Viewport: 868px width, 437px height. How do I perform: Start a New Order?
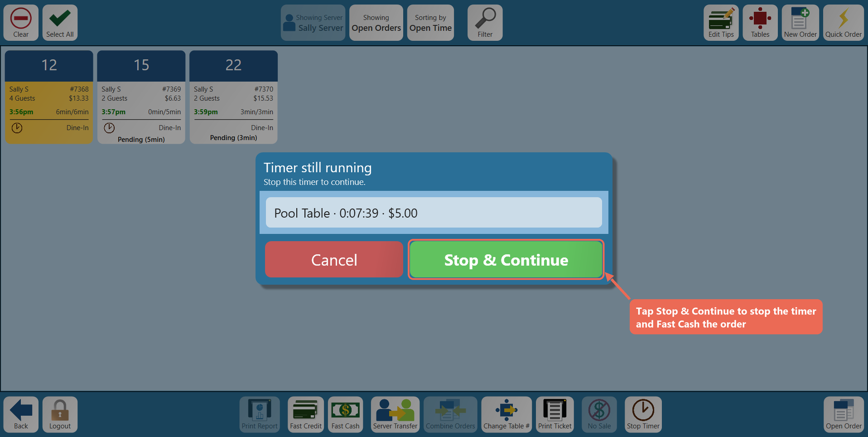[x=800, y=23]
